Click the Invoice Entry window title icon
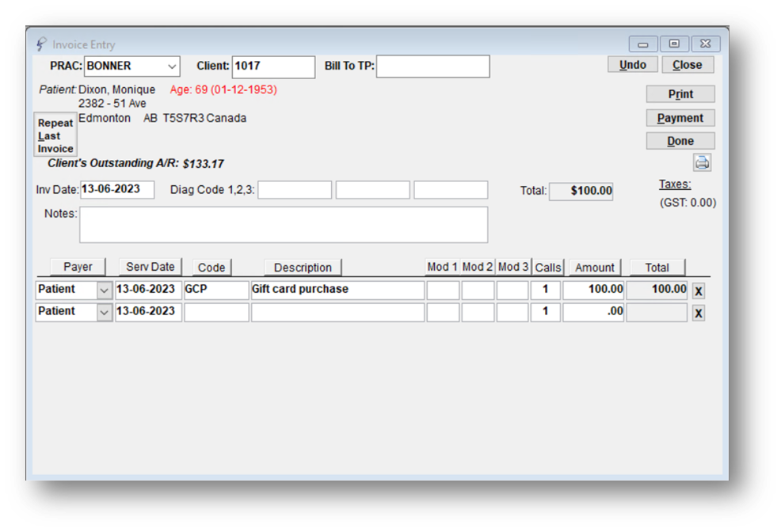 (42, 44)
